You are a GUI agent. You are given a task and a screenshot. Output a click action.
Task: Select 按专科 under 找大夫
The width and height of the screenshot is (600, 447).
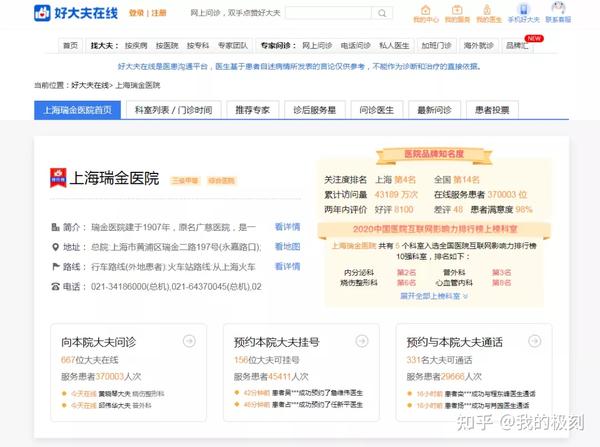coord(198,46)
